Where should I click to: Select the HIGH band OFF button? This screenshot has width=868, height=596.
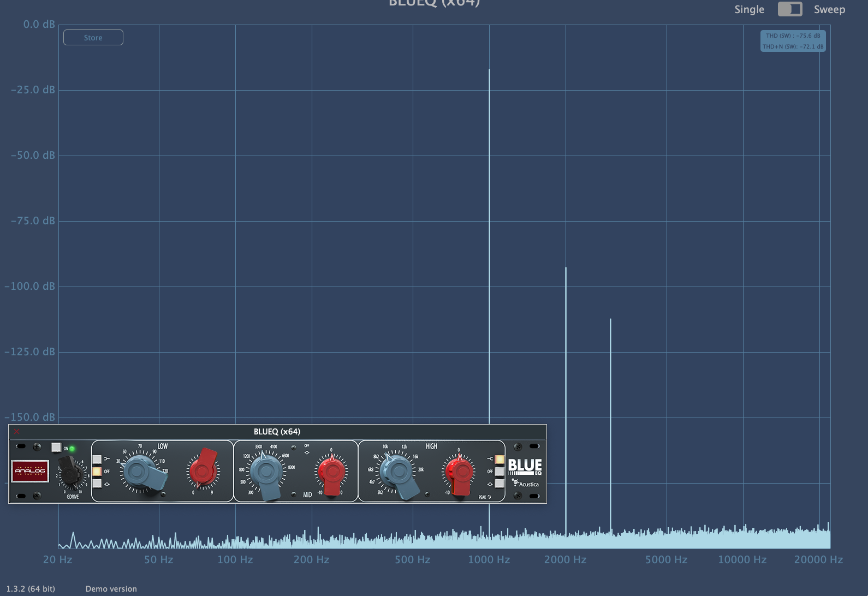click(500, 472)
